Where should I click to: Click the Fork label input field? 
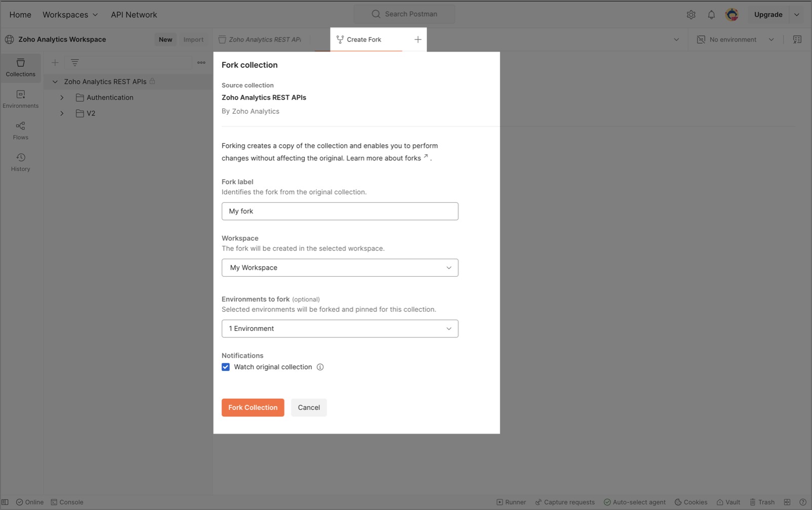340,211
